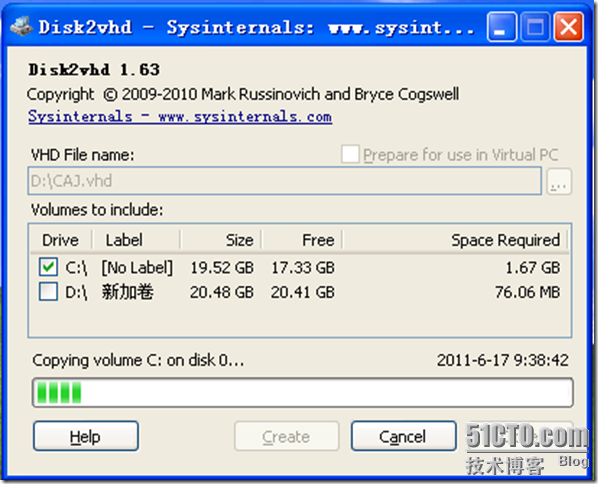Uncheck the C:\ volume checkbox
The width and height of the screenshot is (598, 484).
click(48, 267)
